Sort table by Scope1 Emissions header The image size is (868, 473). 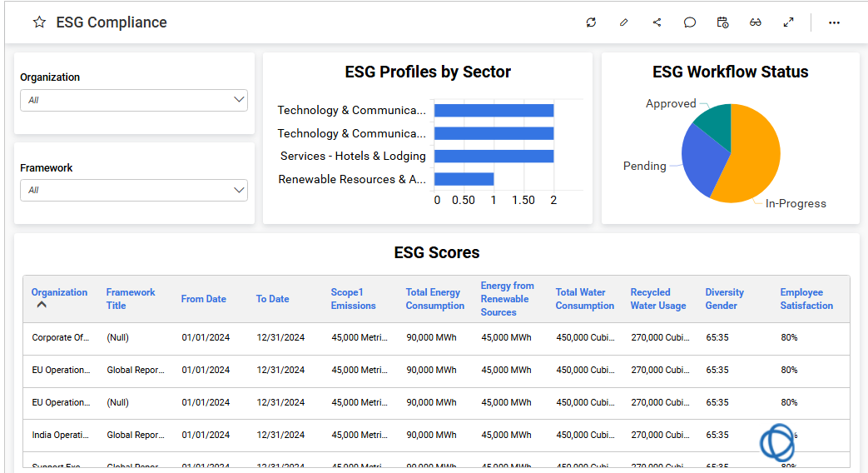click(353, 299)
